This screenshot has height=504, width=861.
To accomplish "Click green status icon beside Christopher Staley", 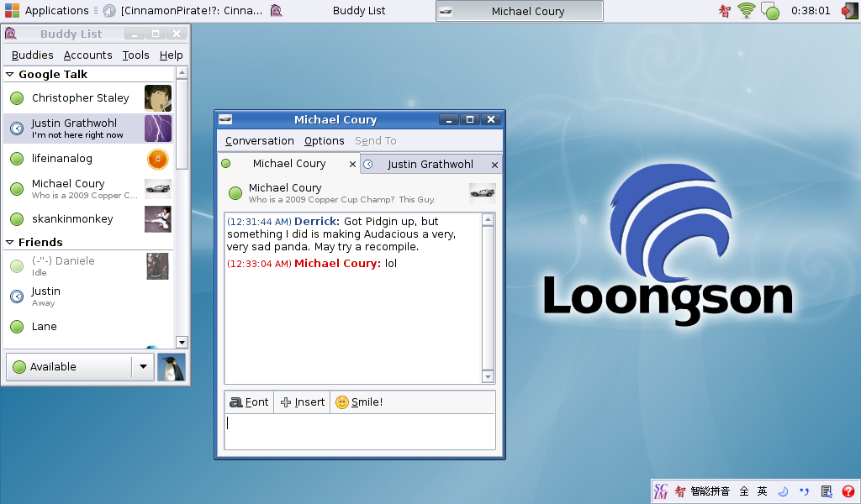I will [x=17, y=98].
